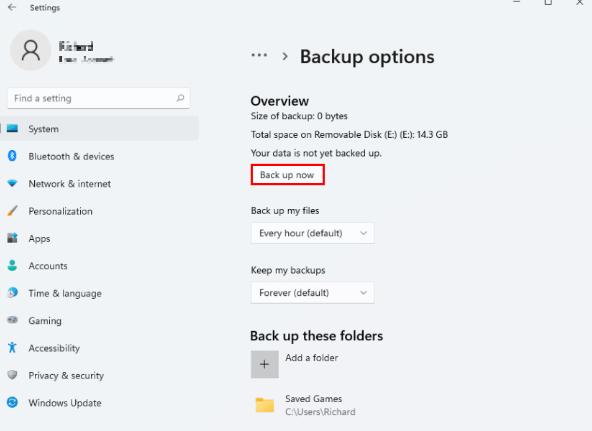
Task: Open the Forever (default) dropdown
Action: (313, 293)
